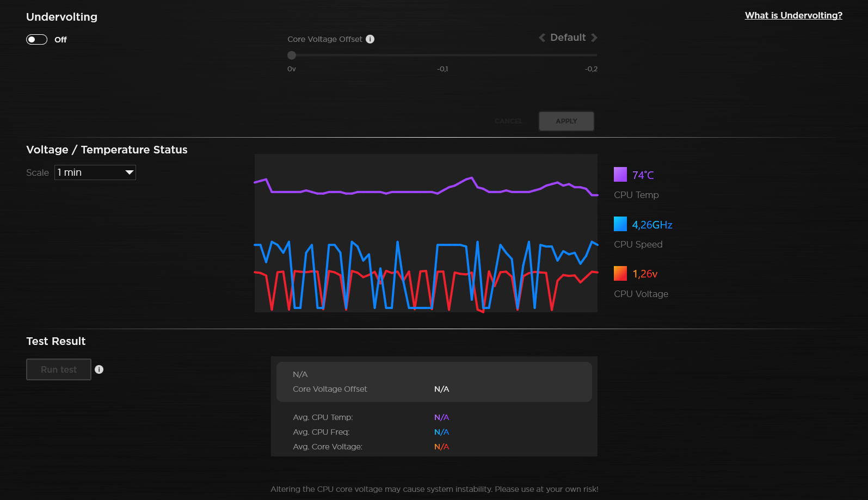Click the instability risk warning text
This screenshot has height=500, width=868.
[x=434, y=489]
